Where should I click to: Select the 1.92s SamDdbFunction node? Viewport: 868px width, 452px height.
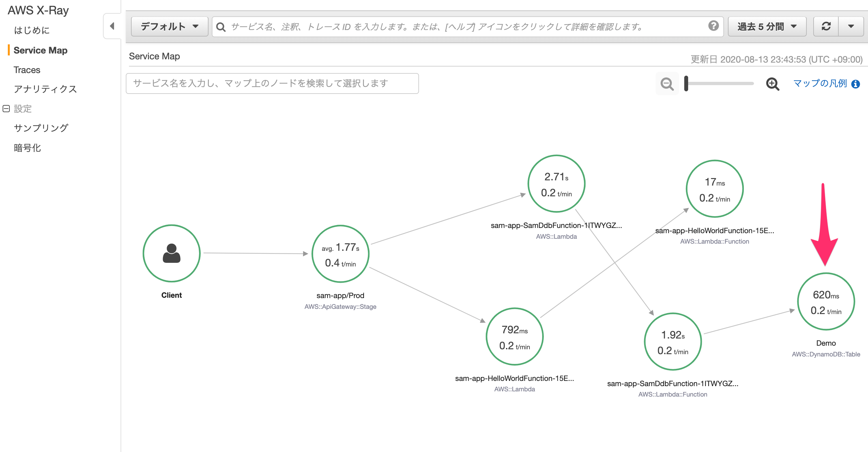tap(673, 341)
